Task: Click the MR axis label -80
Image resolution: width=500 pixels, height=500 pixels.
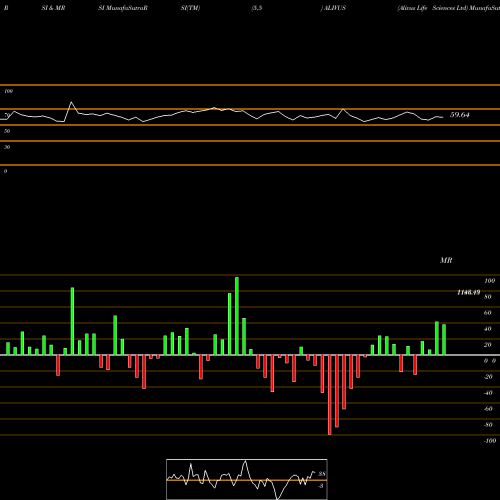Action: click(488, 425)
